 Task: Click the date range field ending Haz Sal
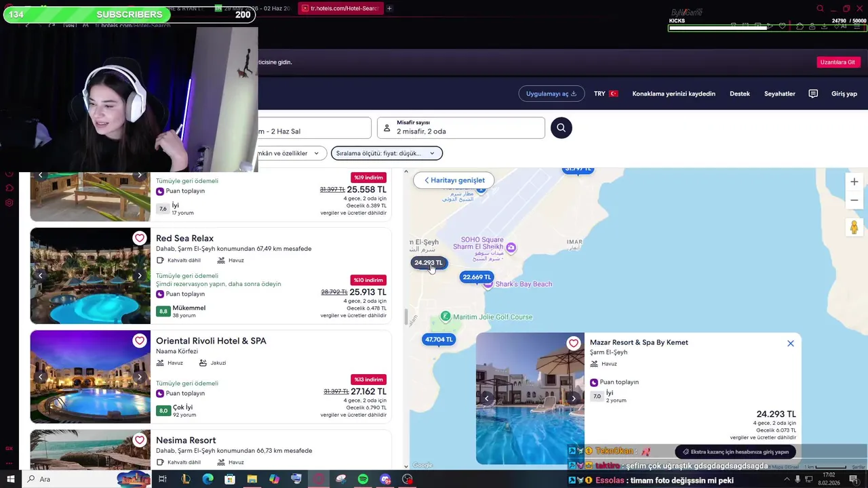coord(313,127)
